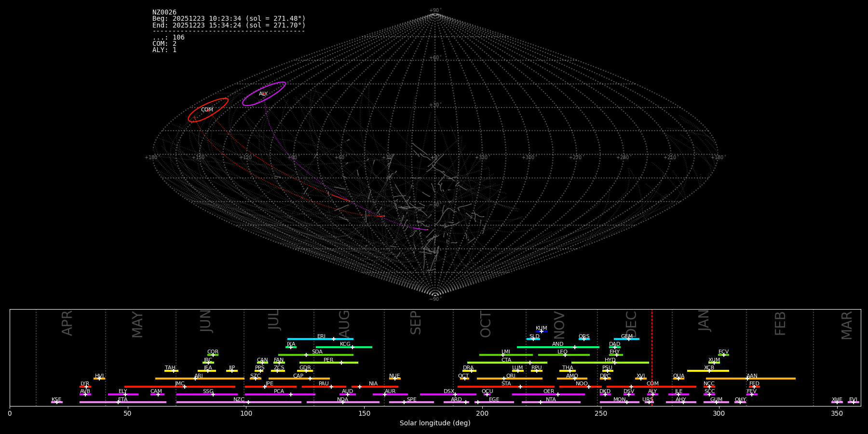Click the SSG shower label
Screen dimensions: 868x434
208,392
